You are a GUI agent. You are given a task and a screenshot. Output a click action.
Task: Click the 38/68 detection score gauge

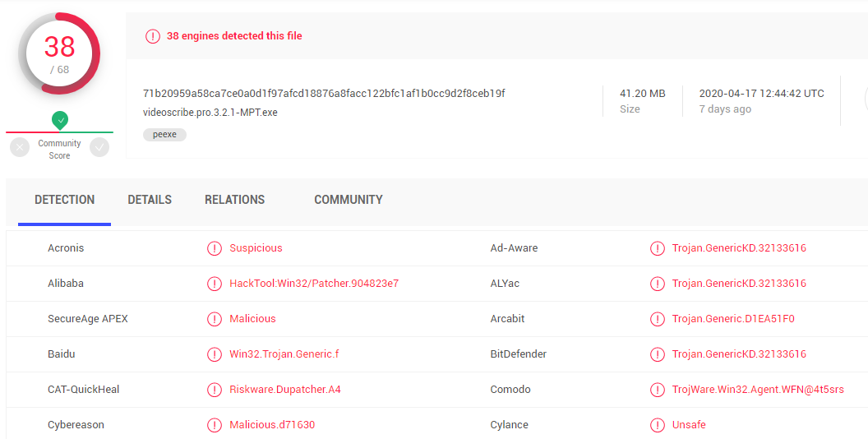pyautogui.click(x=60, y=53)
